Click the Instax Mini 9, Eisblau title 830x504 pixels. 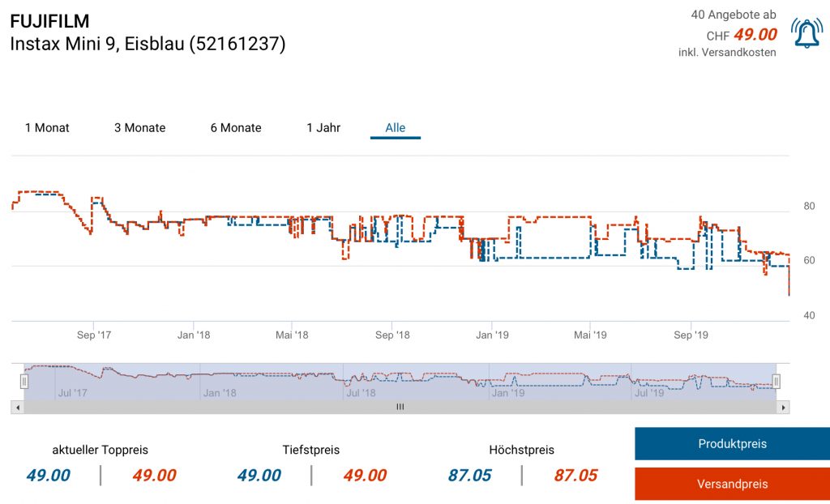click(x=148, y=45)
